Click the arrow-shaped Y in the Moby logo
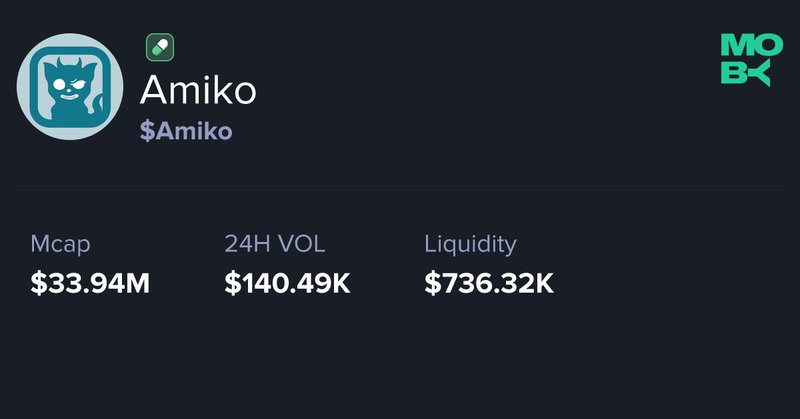Screen dimensions: 800x419 point(759,73)
